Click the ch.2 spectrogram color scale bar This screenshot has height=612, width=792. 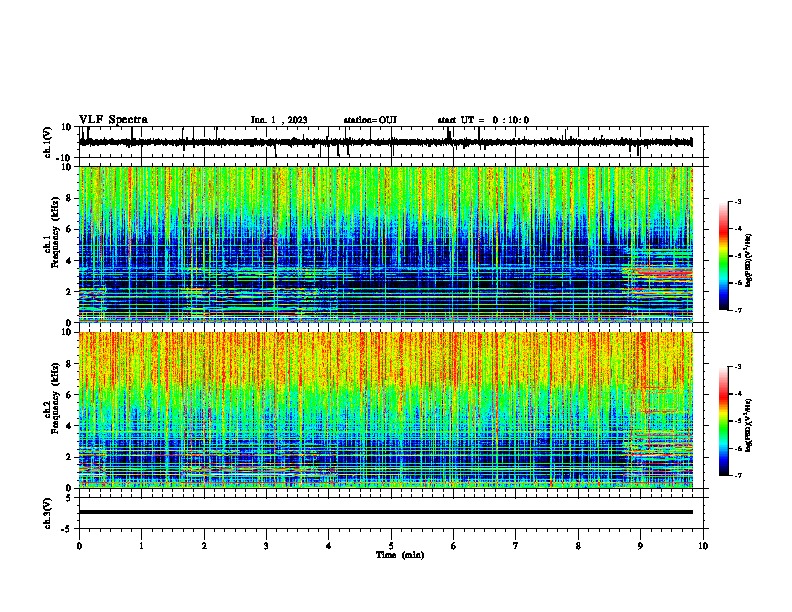point(724,421)
